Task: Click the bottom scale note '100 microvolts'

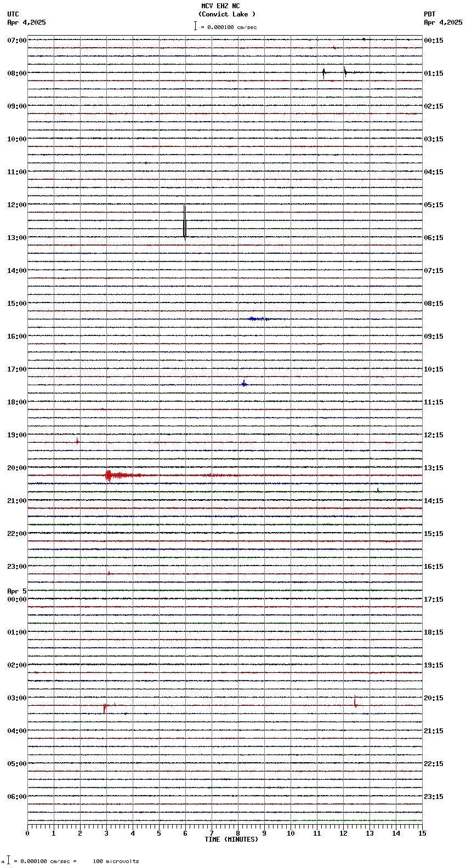Action: point(116,861)
